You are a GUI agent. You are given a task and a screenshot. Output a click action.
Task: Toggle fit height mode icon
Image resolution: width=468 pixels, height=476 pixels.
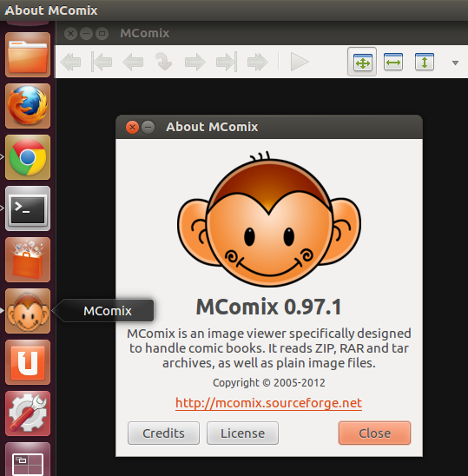pos(425,62)
